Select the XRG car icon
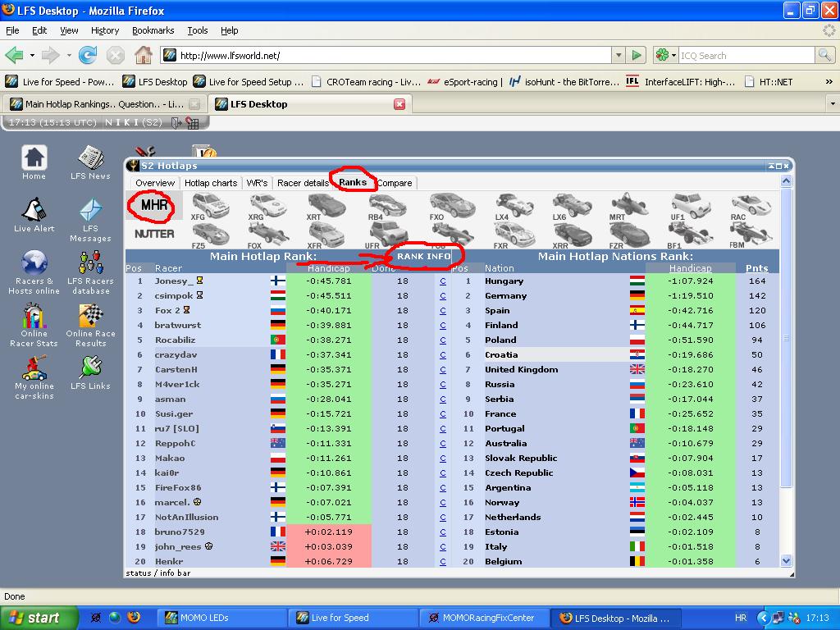Viewport: 840px width, 630px height. pyautogui.click(x=268, y=207)
